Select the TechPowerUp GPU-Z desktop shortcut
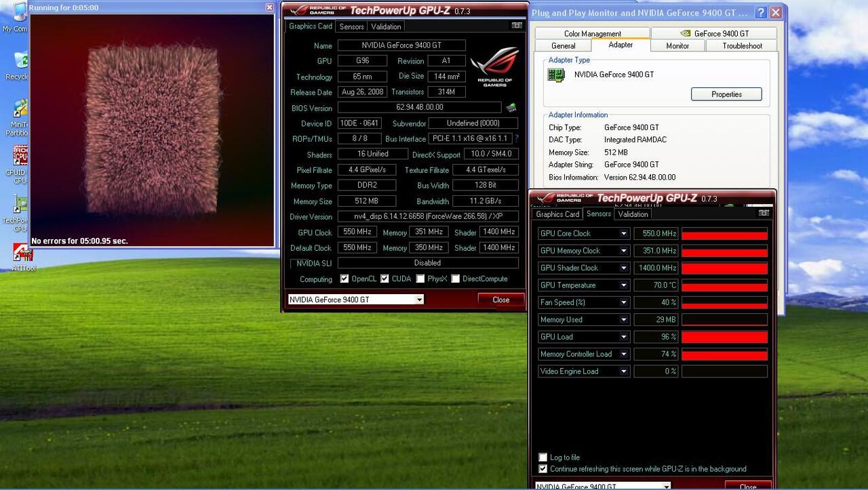Screen dimensions: 868x490 click(x=18, y=213)
